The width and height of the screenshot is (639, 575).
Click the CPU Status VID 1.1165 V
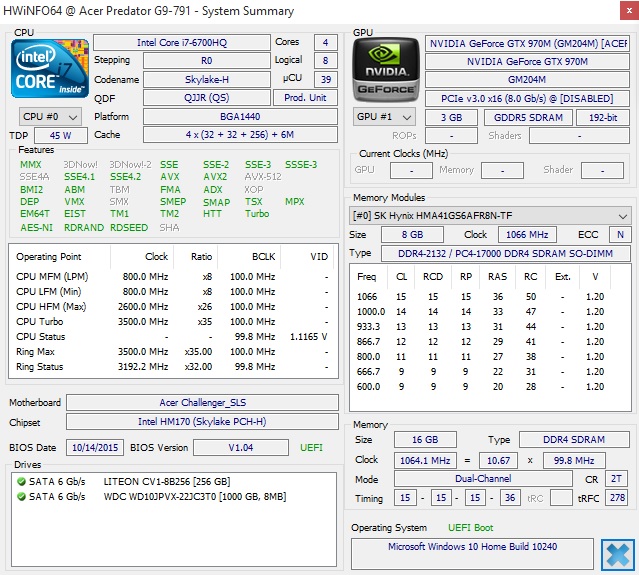click(x=308, y=337)
